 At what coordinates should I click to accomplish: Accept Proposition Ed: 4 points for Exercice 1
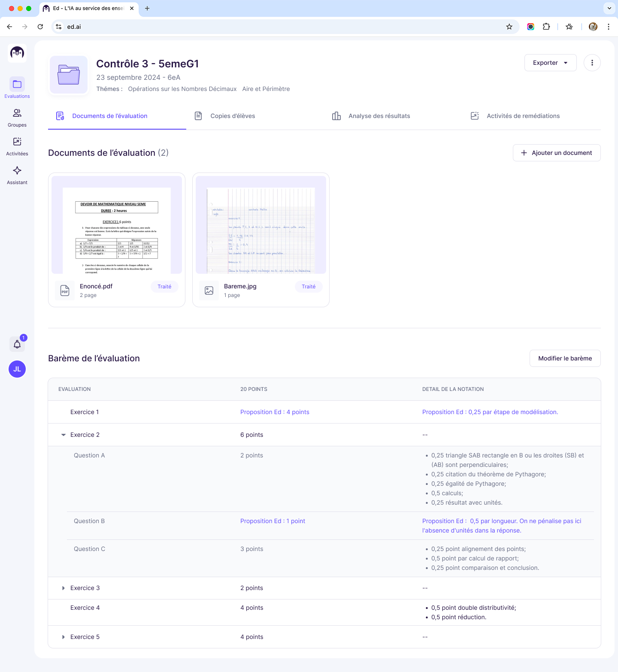coord(275,412)
